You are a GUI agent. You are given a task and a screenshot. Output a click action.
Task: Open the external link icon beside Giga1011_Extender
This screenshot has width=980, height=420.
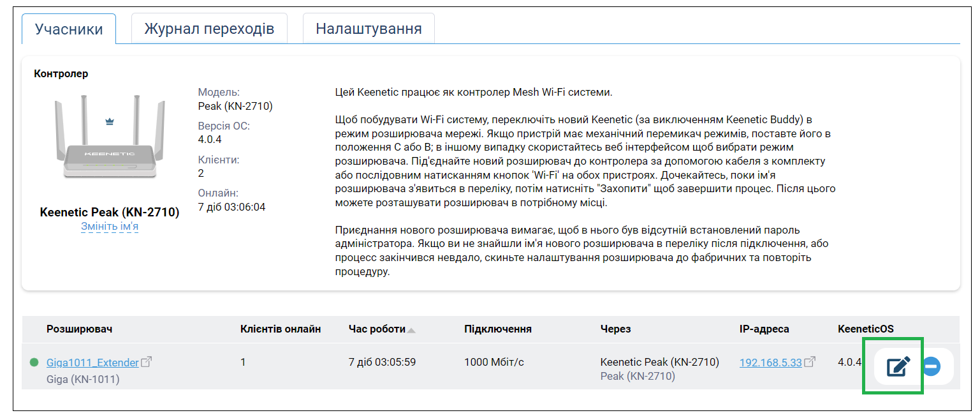click(x=146, y=362)
